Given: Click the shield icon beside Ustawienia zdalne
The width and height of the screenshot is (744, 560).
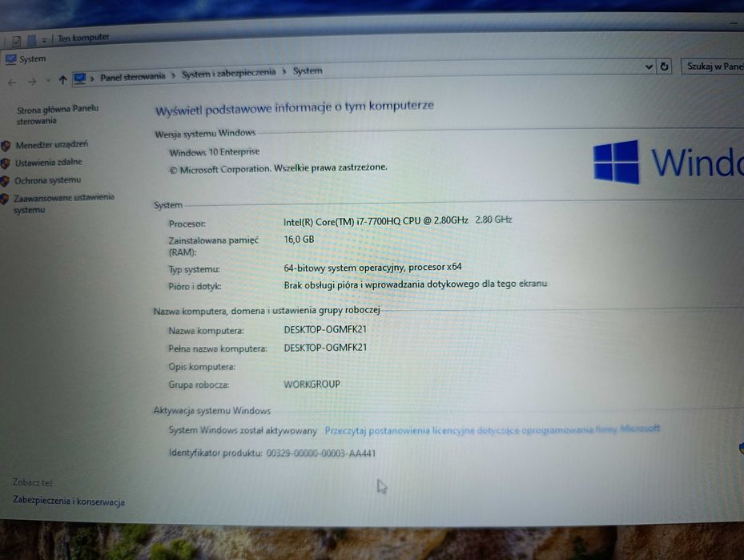Looking at the screenshot, I should point(6,163).
